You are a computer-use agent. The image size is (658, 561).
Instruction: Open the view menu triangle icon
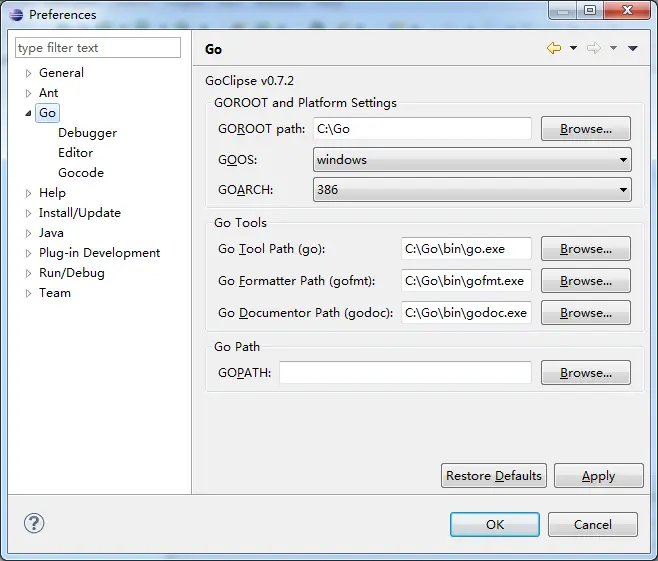click(x=632, y=48)
